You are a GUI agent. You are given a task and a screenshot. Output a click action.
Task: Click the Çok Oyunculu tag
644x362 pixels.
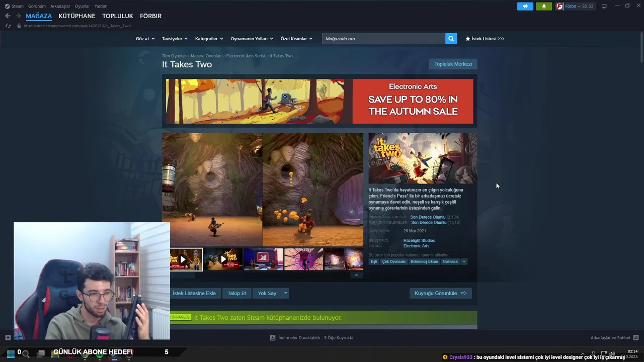click(x=394, y=261)
